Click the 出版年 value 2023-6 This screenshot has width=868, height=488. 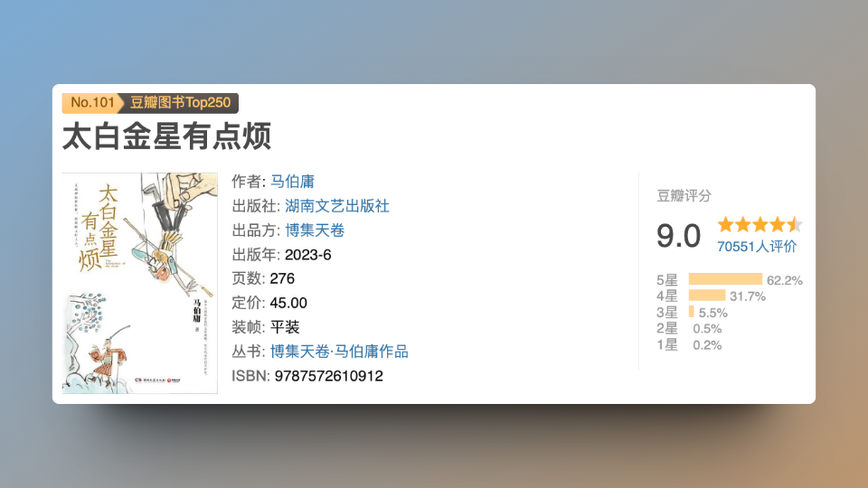pos(307,254)
